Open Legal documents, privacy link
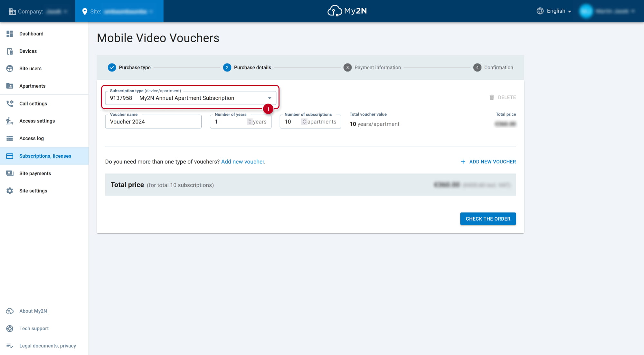Screen dimensions: 644x355 coord(48,346)
